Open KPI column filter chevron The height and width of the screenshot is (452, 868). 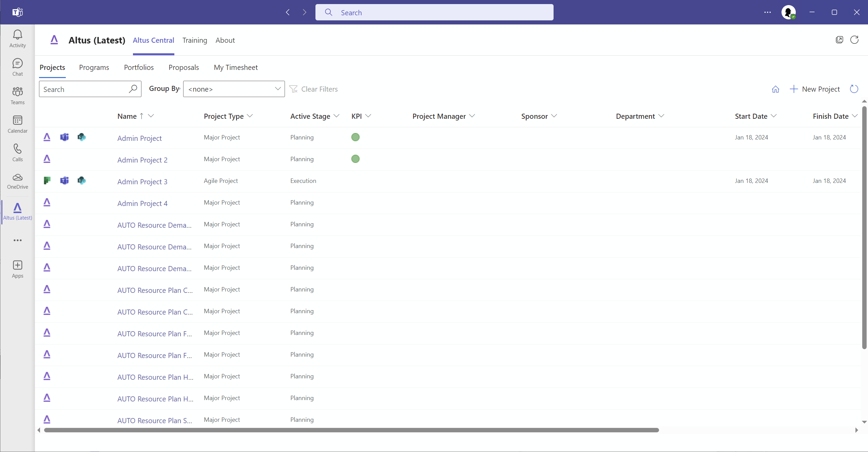point(368,116)
